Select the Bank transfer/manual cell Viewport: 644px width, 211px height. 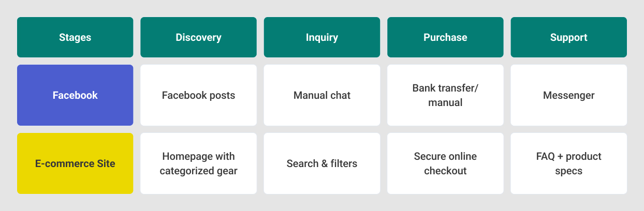[x=445, y=95]
